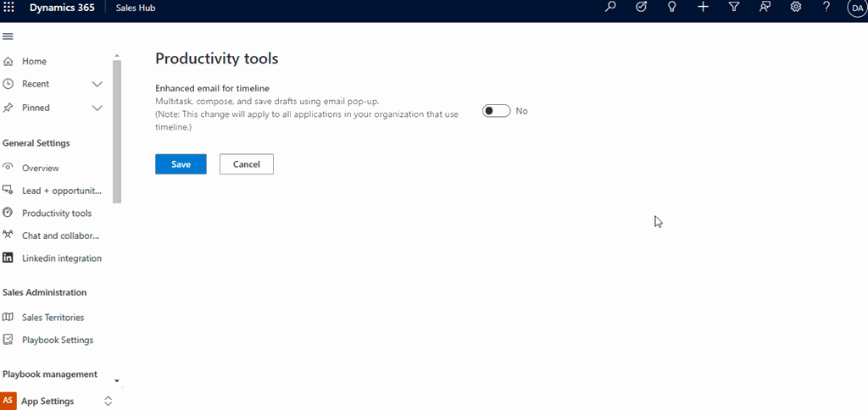Expand the Recent chevron
The image size is (868, 410).
click(x=97, y=84)
